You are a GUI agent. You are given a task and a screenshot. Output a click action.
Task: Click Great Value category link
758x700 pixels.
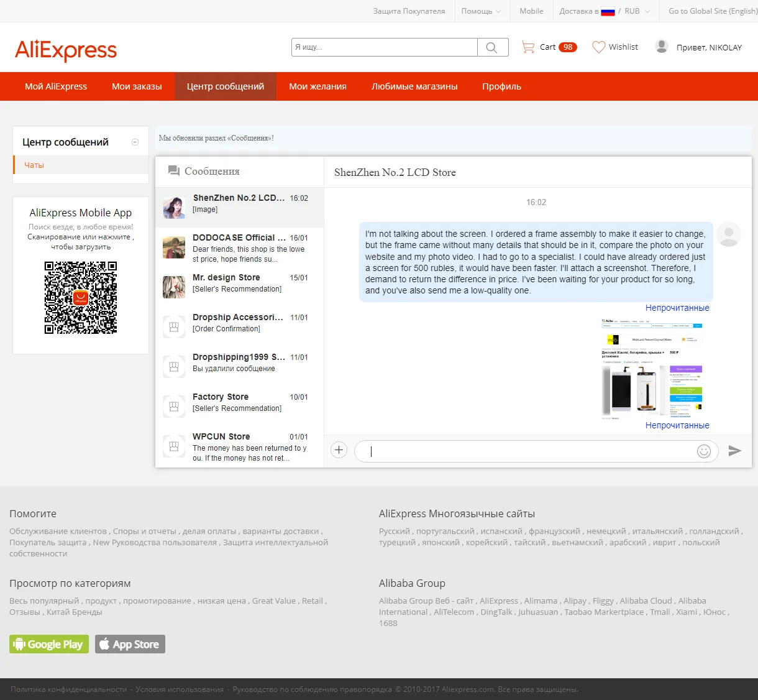274,601
